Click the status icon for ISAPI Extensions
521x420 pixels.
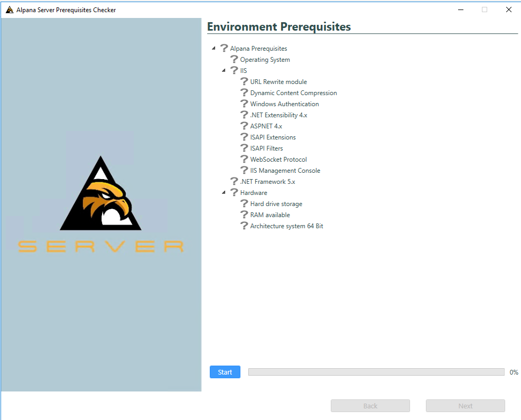coord(244,137)
